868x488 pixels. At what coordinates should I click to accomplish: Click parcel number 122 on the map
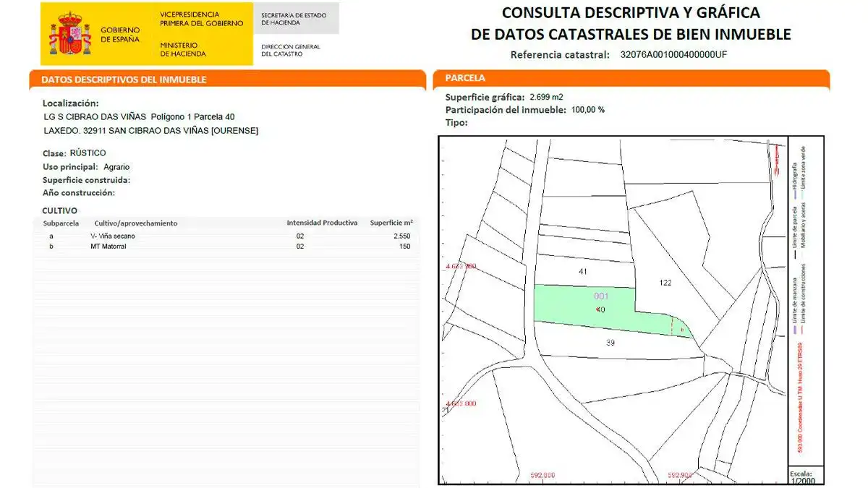click(x=666, y=283)
